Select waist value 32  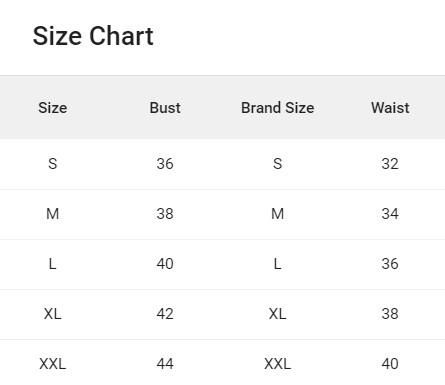[390, 164]
